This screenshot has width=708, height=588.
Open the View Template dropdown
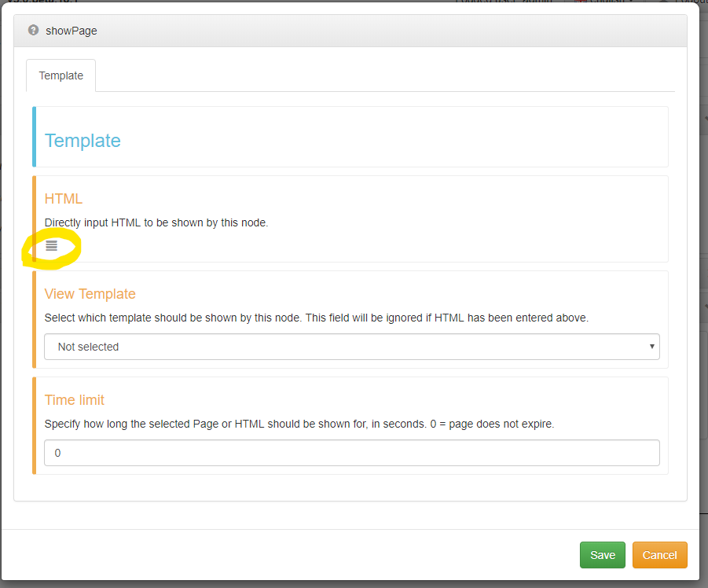click(x=352, y=347)
